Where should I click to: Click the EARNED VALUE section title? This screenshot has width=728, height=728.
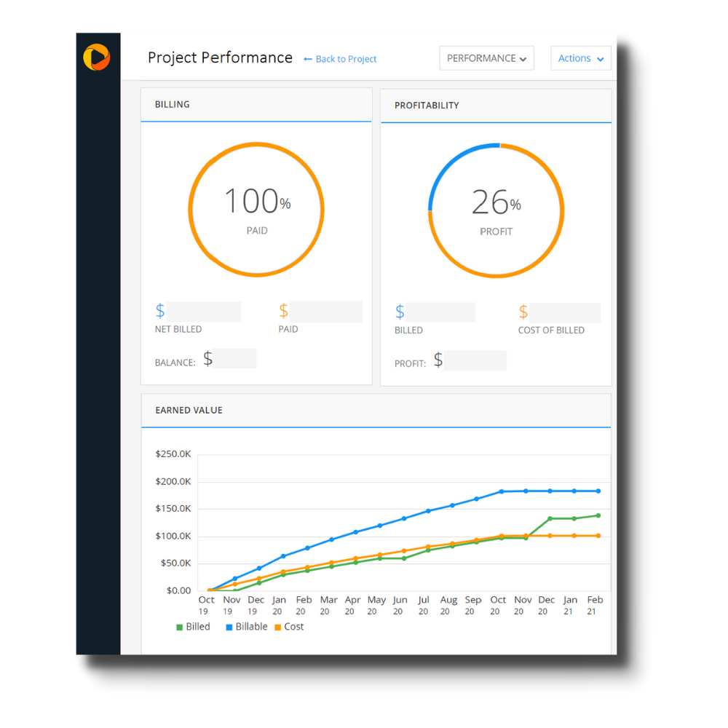189,410
